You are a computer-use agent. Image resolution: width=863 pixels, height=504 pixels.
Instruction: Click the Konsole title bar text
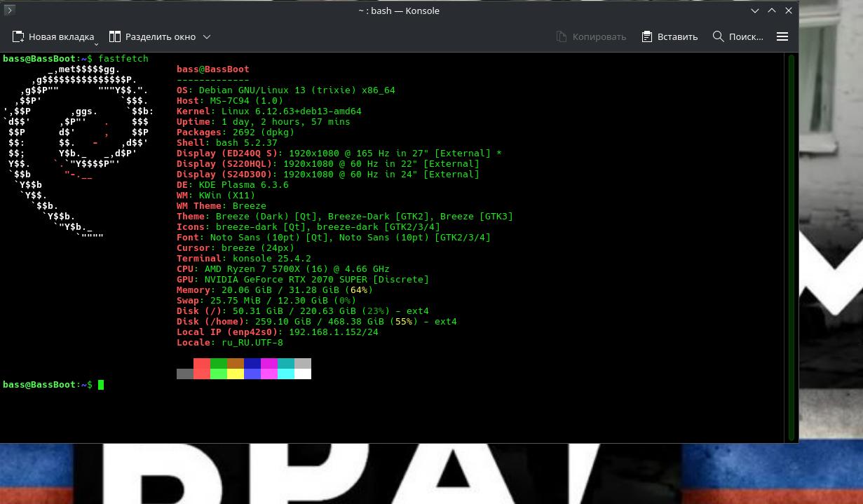coord(398,11)
